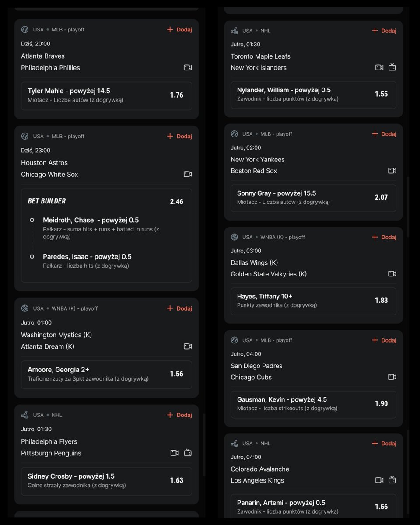Select Amoore, Georgia 2+ odds 1.56
The image size is (420, 525).
click(x=106, y=374)
